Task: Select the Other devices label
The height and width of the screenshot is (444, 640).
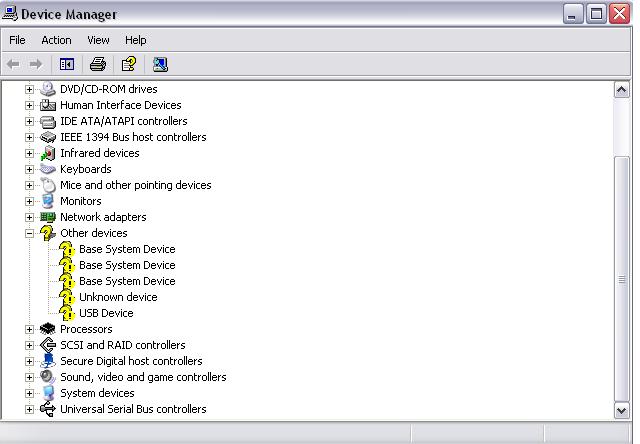Action: point(94,233)
